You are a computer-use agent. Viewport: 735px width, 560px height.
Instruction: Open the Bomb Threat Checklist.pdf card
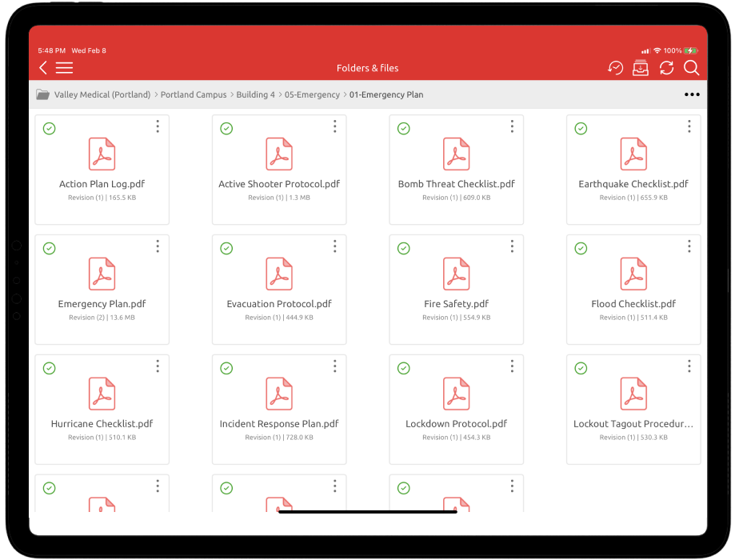point(456,169)
